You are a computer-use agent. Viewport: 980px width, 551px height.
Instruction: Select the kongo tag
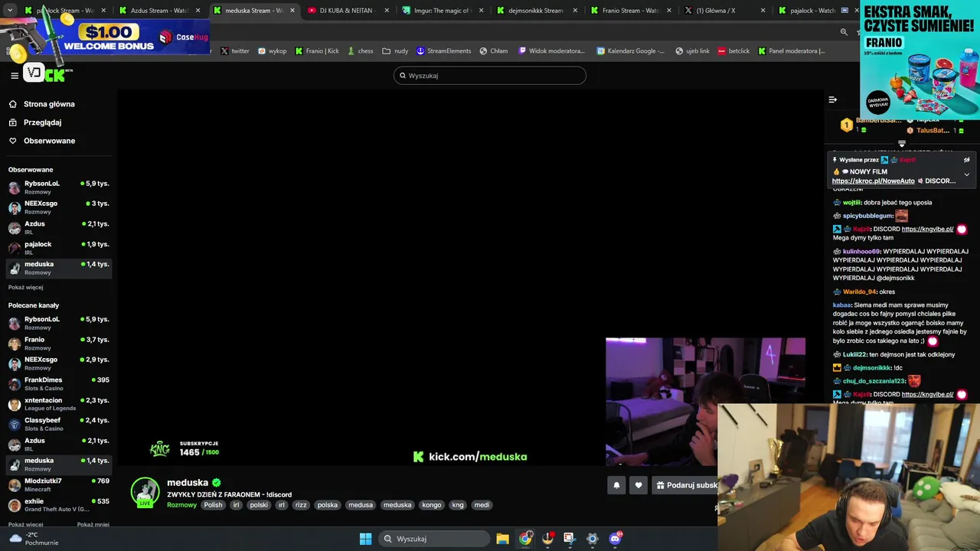click(432, 505)
